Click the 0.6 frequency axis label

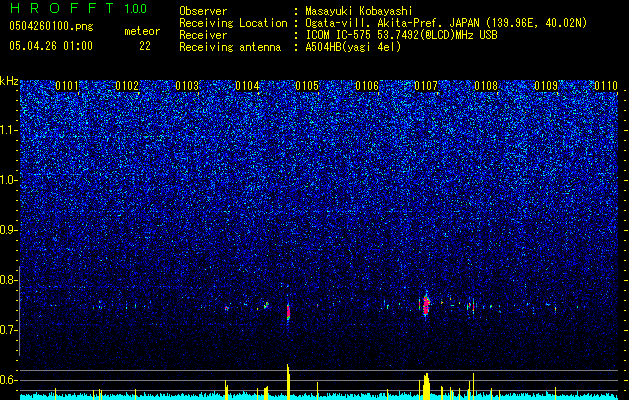[9, 380]
